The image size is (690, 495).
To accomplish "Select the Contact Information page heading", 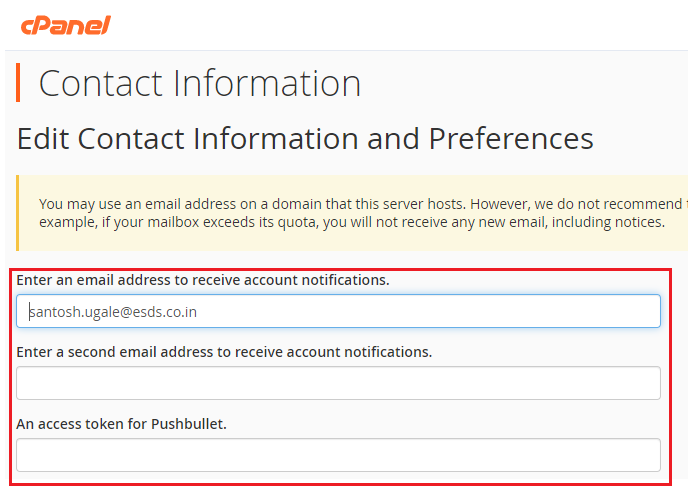I will (200, 83).
